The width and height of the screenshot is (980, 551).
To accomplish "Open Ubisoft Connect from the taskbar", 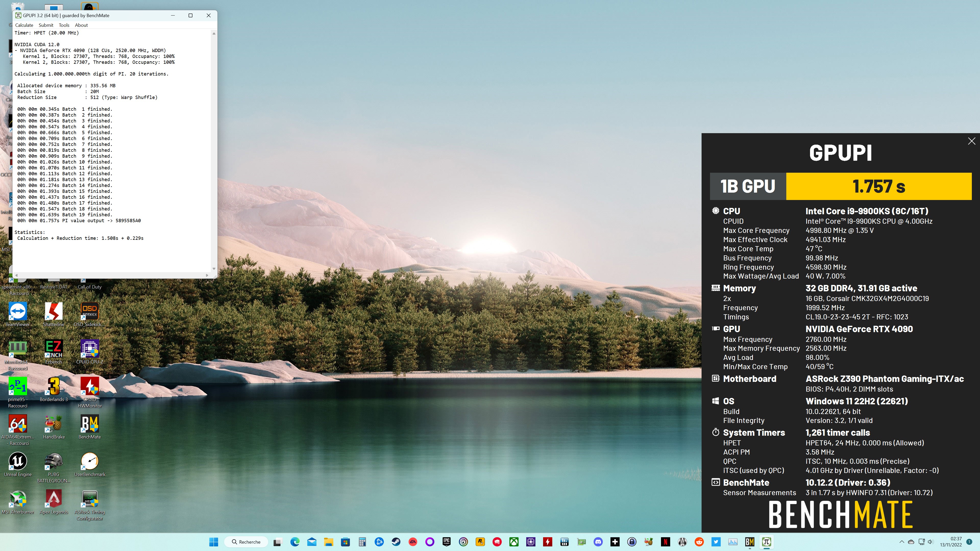I will pyautogui.click(x=463, y=542).
